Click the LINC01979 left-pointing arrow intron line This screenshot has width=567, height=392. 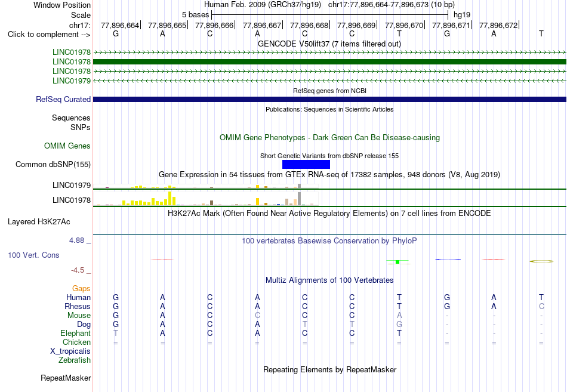coord(330,81)
